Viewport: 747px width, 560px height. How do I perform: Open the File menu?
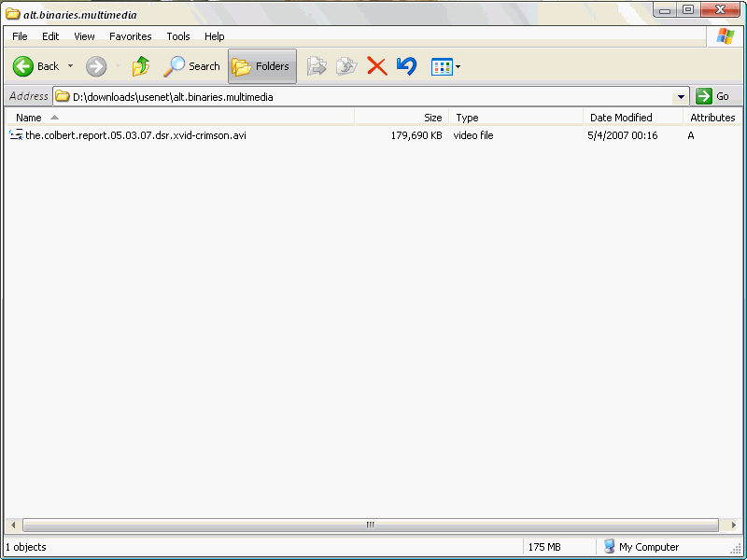(x=20, y=36)
